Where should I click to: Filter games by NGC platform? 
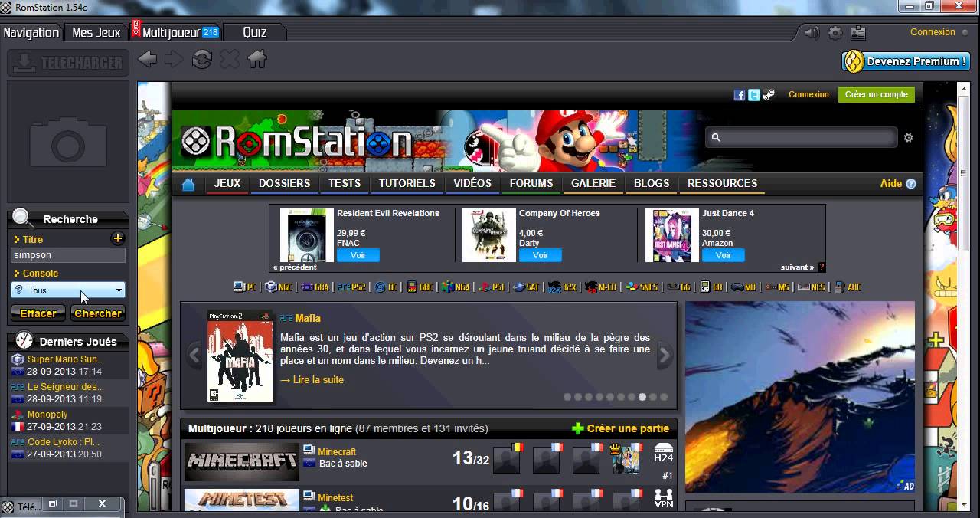pos(279,287)
